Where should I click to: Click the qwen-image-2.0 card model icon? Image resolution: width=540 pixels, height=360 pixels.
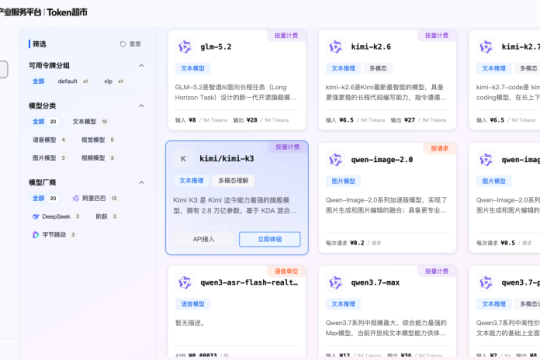pos(335,160)
